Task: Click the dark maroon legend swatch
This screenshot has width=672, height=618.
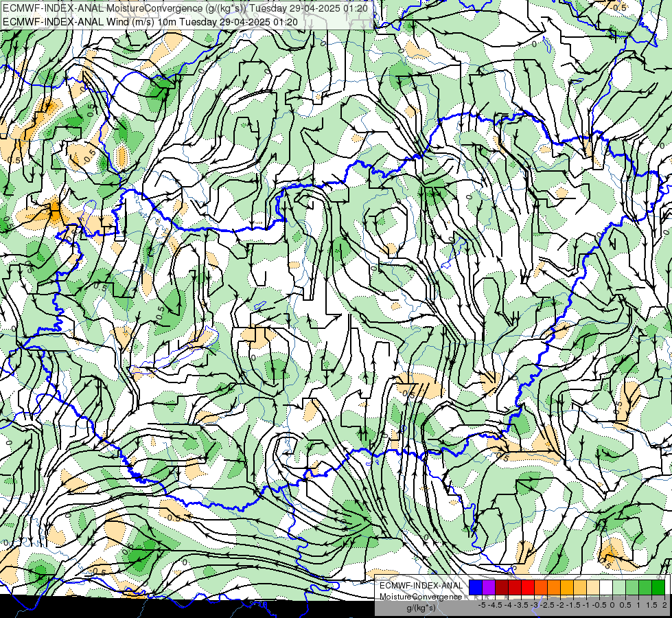Action: tap(502, 587)
